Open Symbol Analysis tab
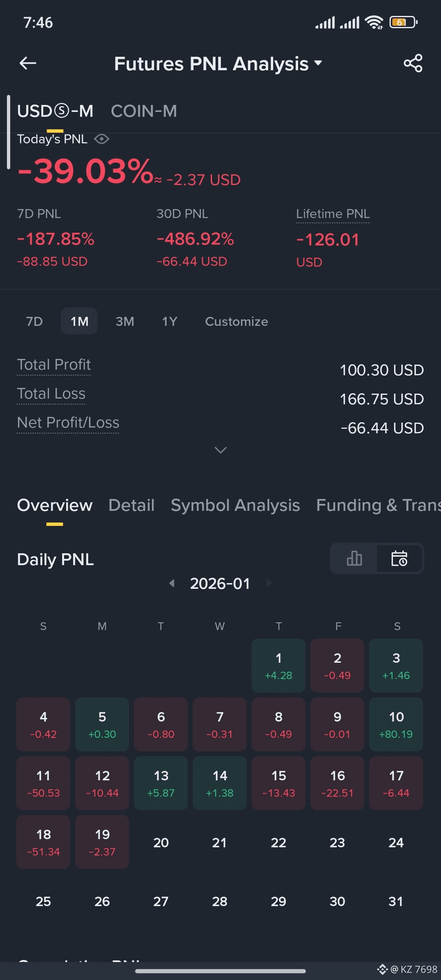441x980 pixels. pos(235,505)
